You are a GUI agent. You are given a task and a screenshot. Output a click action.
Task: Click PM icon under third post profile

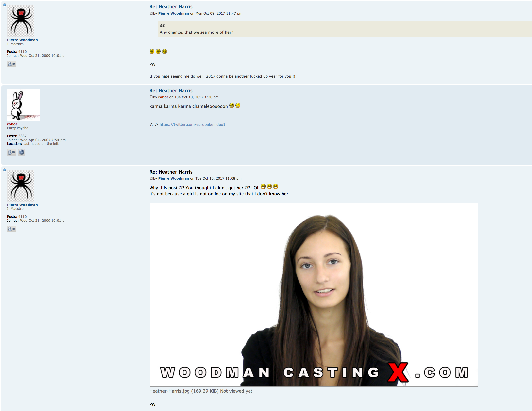pyautogui.click(x=12, y=229)
